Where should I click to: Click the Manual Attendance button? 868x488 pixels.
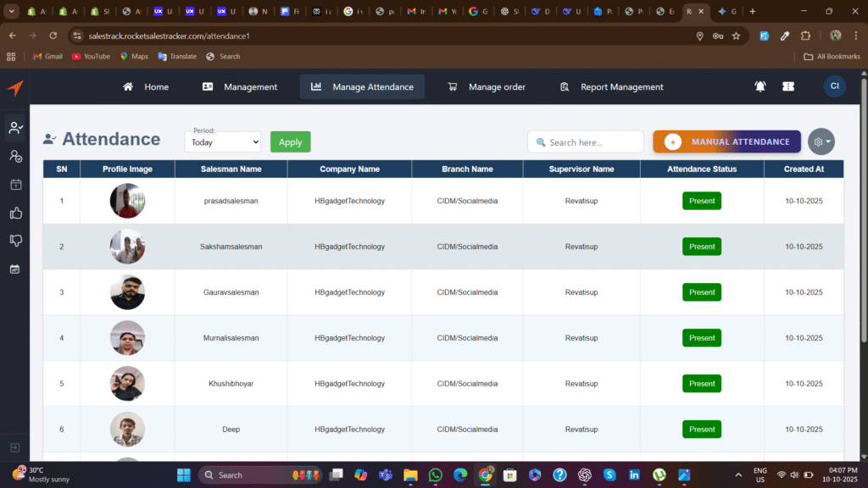726,141
